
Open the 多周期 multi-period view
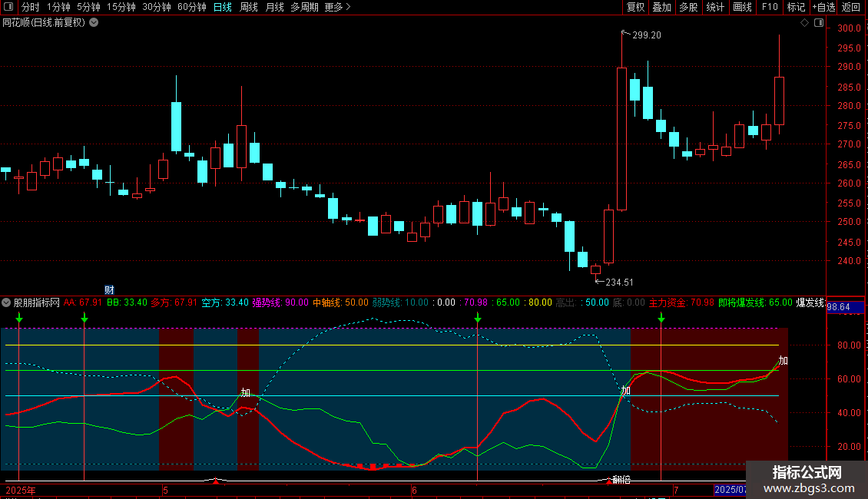[304, 7]
